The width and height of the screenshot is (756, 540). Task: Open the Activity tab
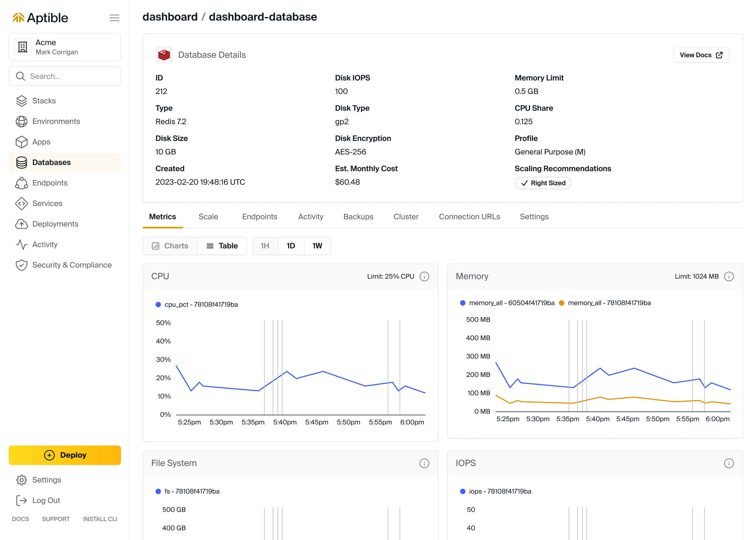[311, 217]
